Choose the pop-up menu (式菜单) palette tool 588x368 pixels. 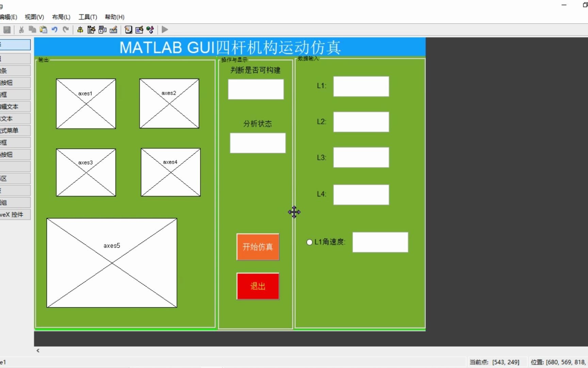point(15,131)
